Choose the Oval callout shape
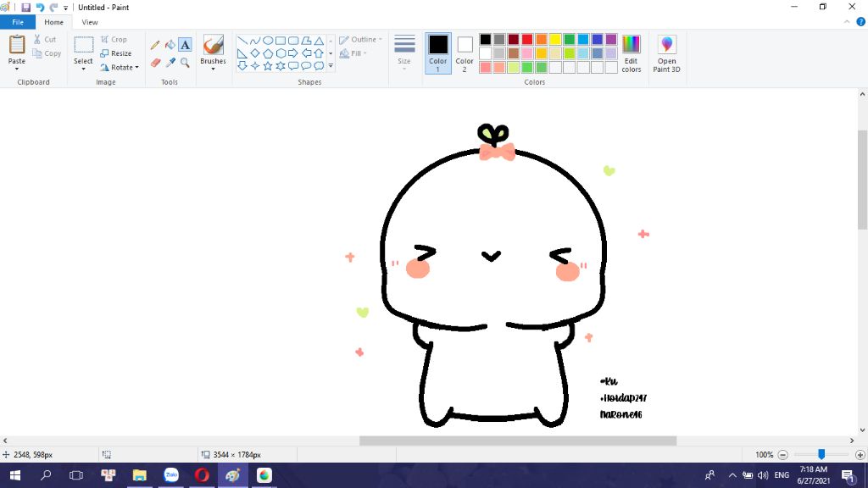The image size is (868, 488). point(306,66)
